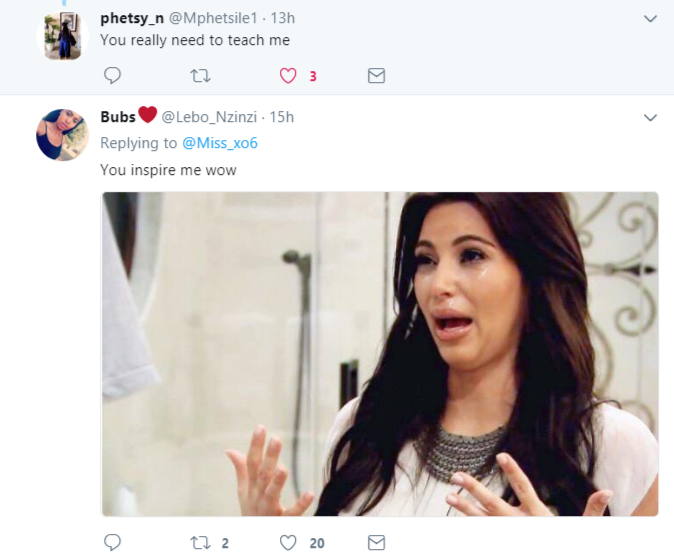
Task: Retweet Bubs' tweet with 2 retweets
Action: pyautogui.click(x=200, y=543)
